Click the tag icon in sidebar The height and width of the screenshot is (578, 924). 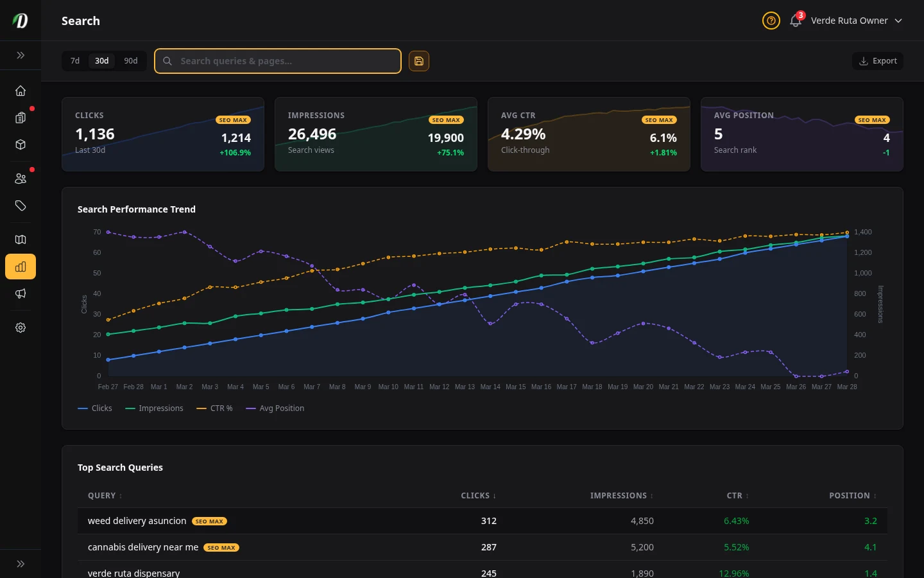click(x=21, y=206)
